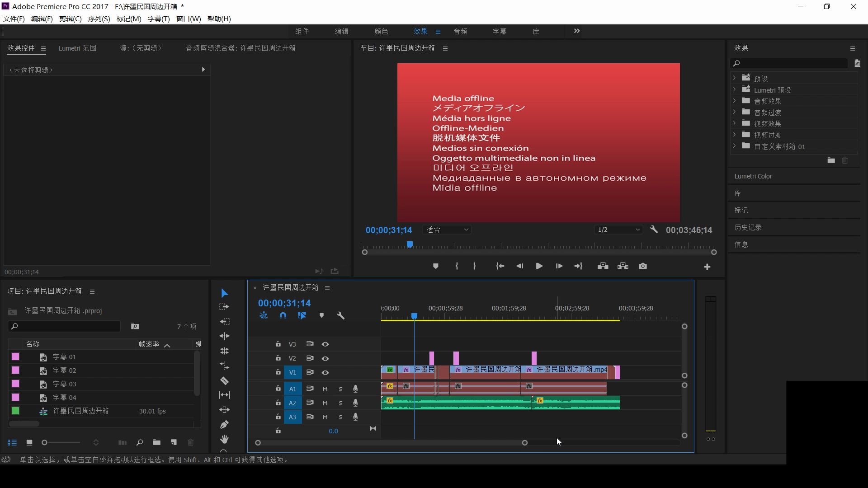This screenshot has height=488, width=868.
Task: Select the Hand tool
Action: (224, 439)
